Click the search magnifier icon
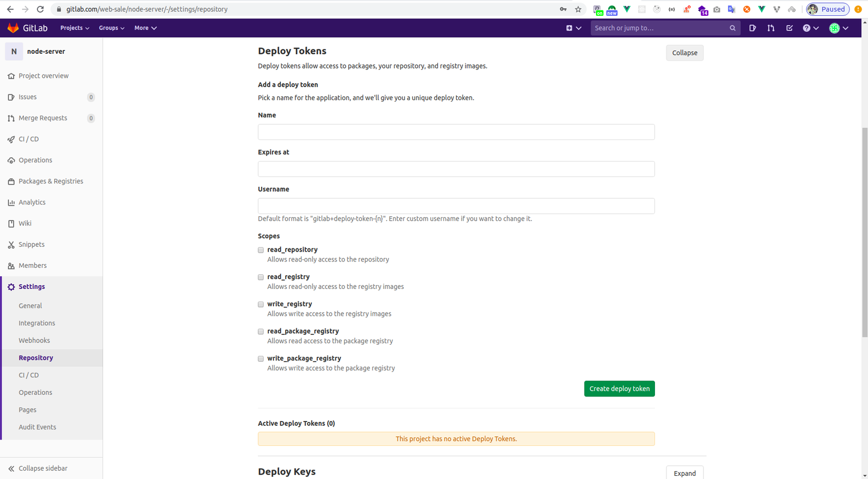Screen dimensions: 868x479 coord(732,28)
